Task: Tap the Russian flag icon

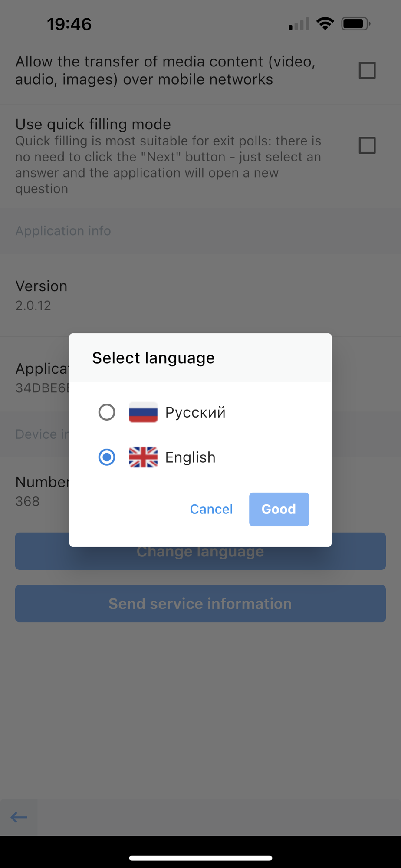Action: [143, 412]
